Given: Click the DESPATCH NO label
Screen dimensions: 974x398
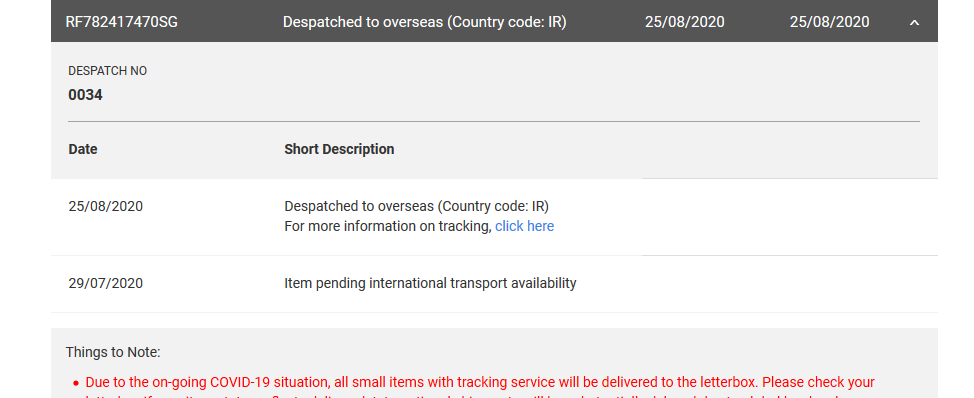Looking at the screenshot, I should (107, 71).
